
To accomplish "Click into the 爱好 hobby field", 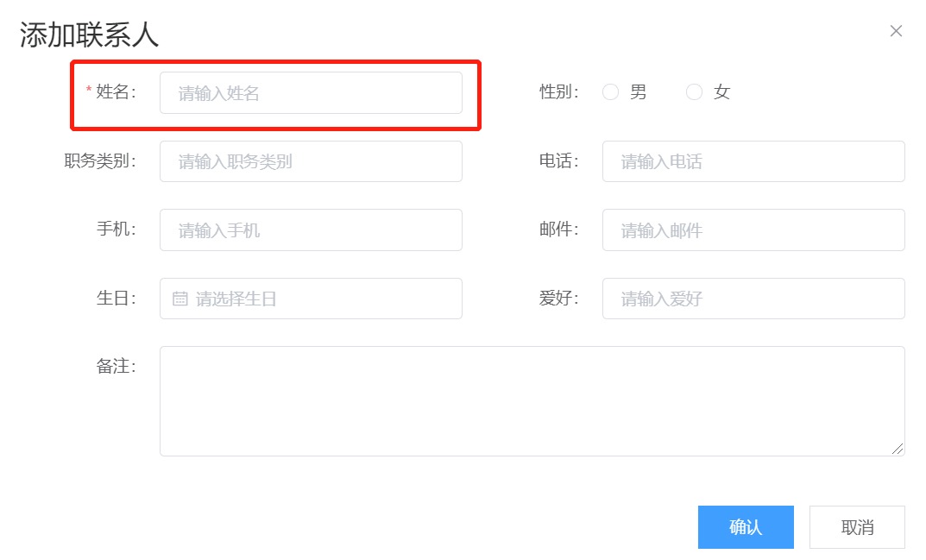I will (753, 299).
